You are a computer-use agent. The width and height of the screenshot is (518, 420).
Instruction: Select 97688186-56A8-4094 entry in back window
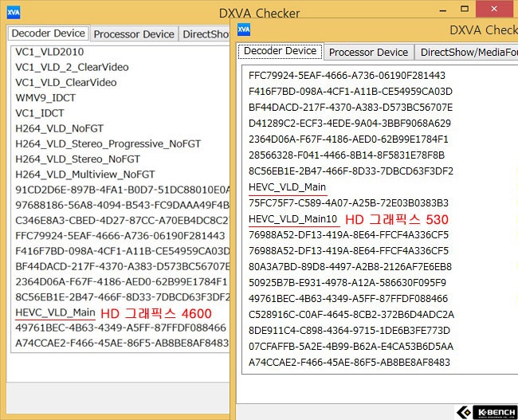point(123,205)
